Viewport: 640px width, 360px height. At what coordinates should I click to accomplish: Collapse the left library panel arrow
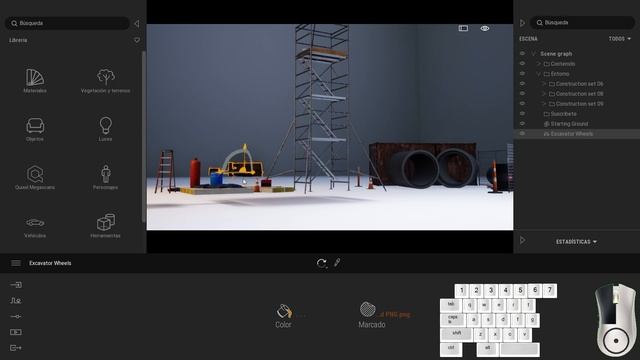tap(137, 23)
